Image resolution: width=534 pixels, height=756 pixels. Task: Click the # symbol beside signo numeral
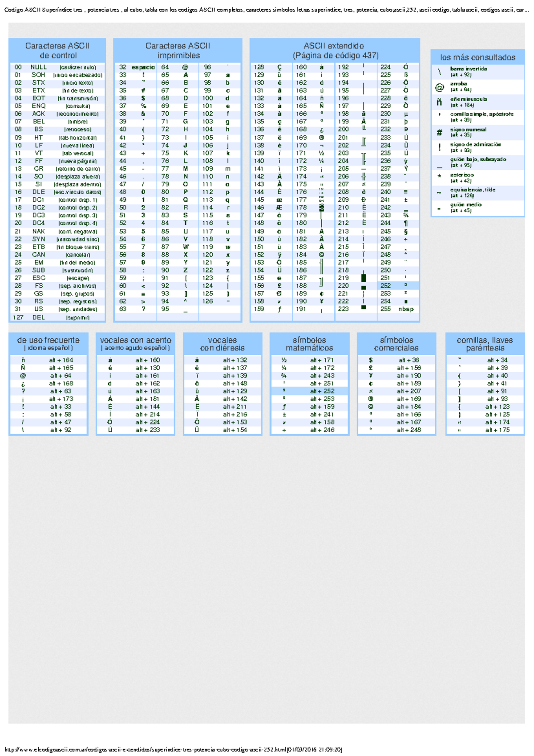click(x=439, y=132)
